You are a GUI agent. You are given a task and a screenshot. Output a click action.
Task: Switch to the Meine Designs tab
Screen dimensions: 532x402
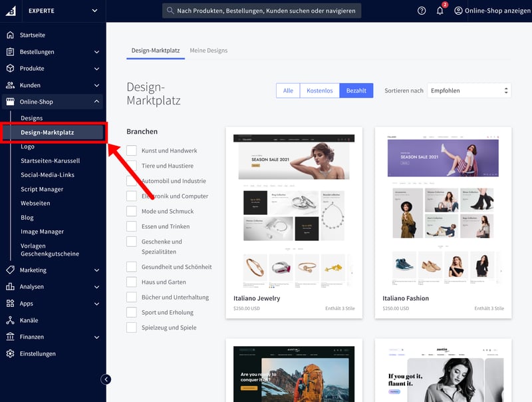(208, 51)
